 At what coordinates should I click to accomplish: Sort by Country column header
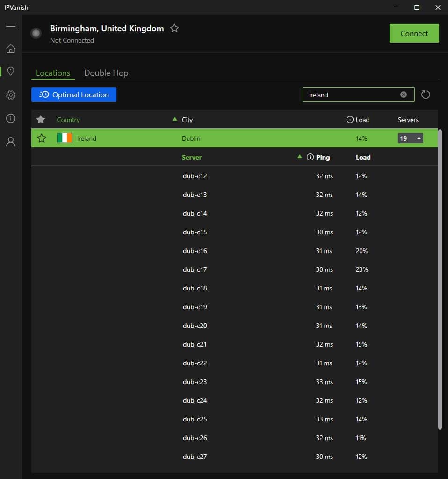68,120
